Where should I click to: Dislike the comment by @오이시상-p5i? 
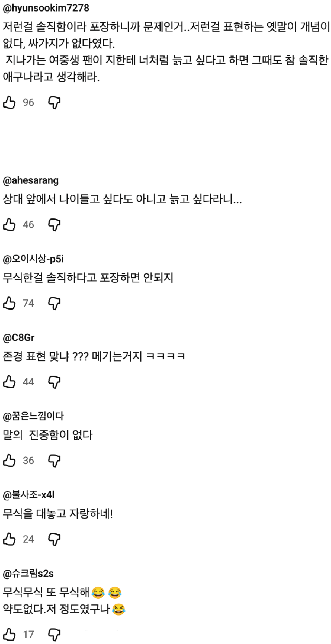54,303
